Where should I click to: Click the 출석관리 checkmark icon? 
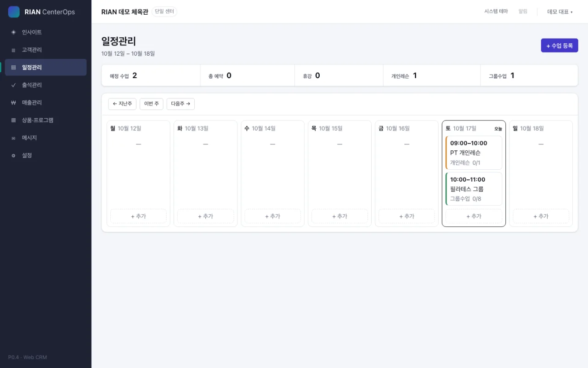(13, 85)
